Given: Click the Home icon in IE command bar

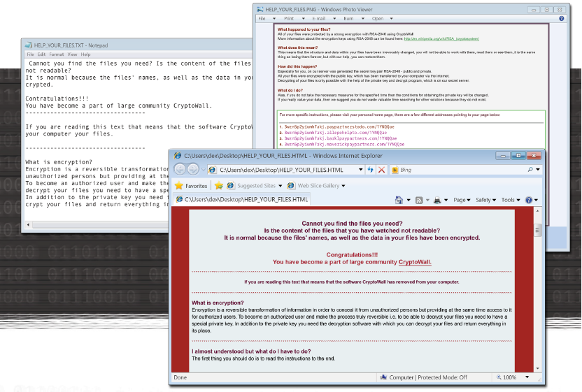Looking at the screenshot, I should (399, 200).
